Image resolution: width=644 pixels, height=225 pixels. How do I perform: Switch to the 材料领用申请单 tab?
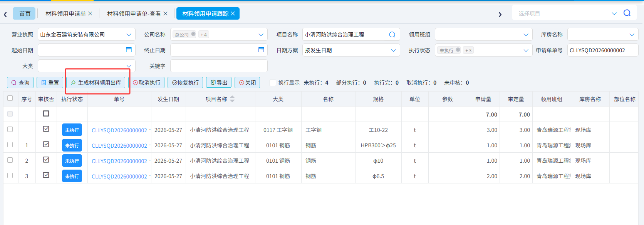[65, 13]
